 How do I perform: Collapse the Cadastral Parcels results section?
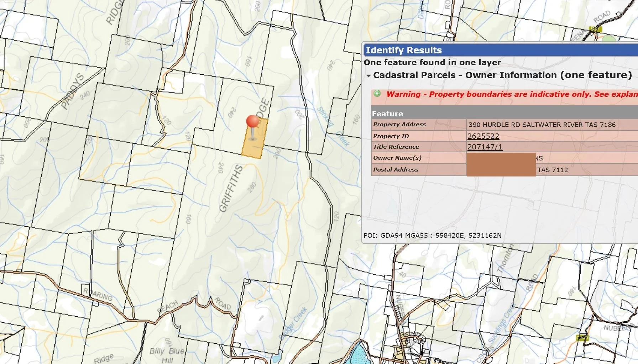click(368, 76)
